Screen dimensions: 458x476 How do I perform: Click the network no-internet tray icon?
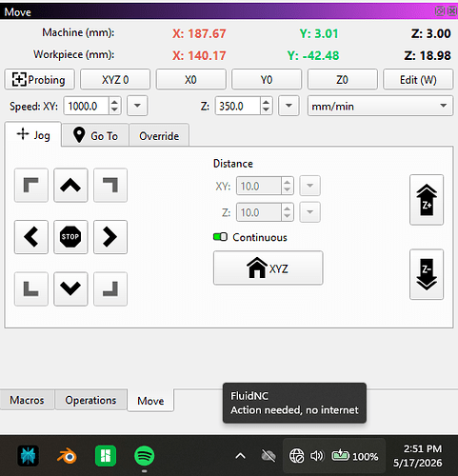pos(296,456)
